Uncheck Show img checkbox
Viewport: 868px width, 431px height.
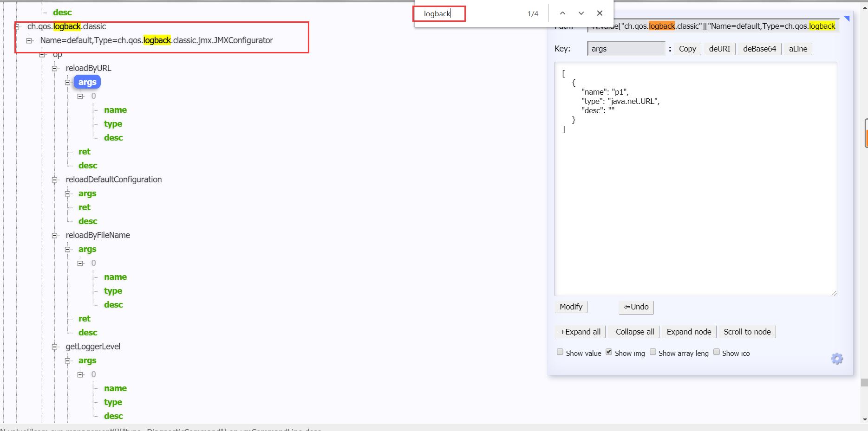pyautogui.click(x=609, y=352)
